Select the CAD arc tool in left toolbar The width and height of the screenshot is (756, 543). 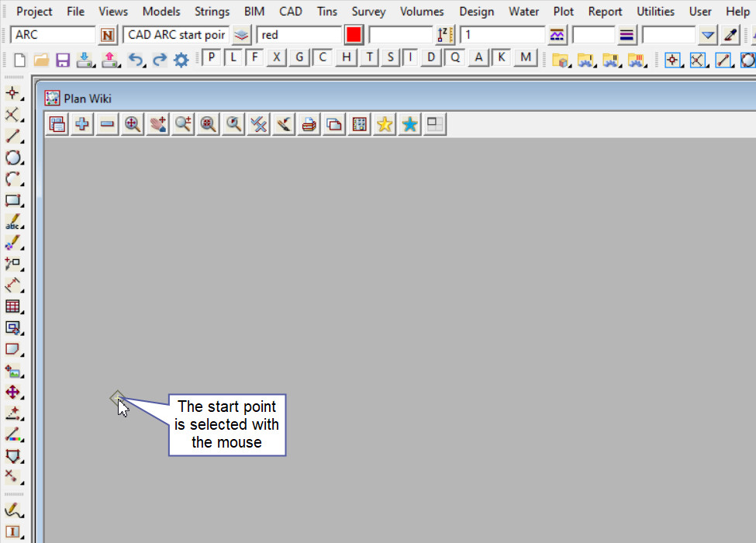click(12, 179)
